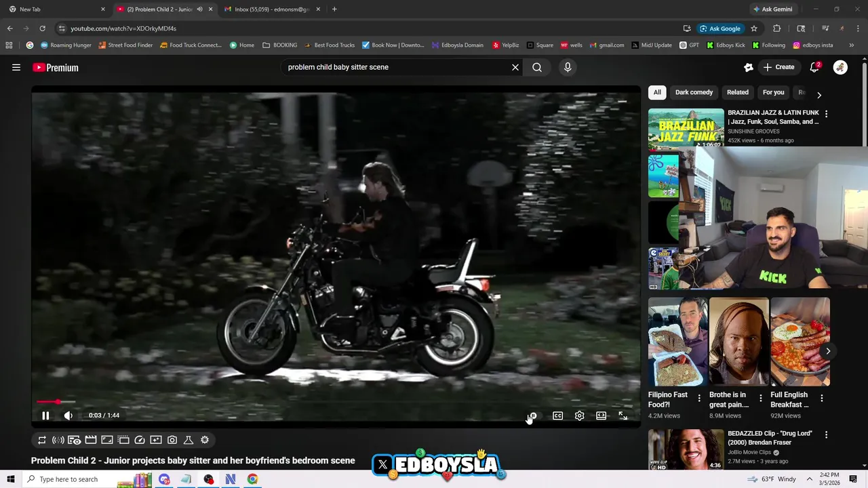Image resolution: width=868 pixels, height=488 pixels.
Task: Open the Chrome extensions puzzle icon
Action: point(777,28)
